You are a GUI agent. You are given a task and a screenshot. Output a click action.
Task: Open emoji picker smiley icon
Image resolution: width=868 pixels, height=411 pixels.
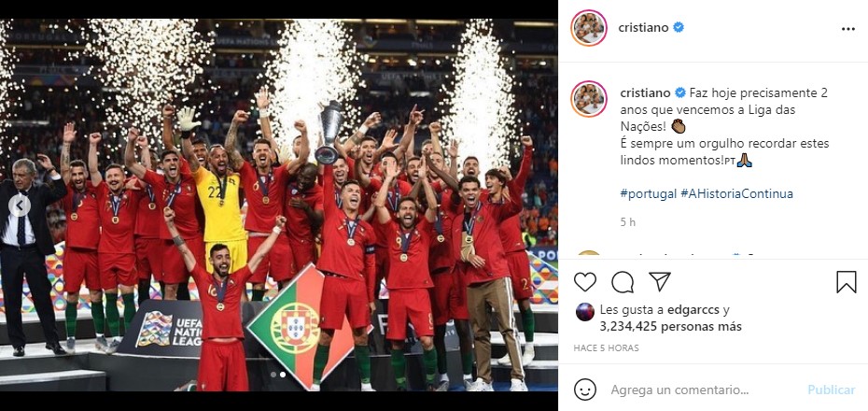click(x=585, y=390)
